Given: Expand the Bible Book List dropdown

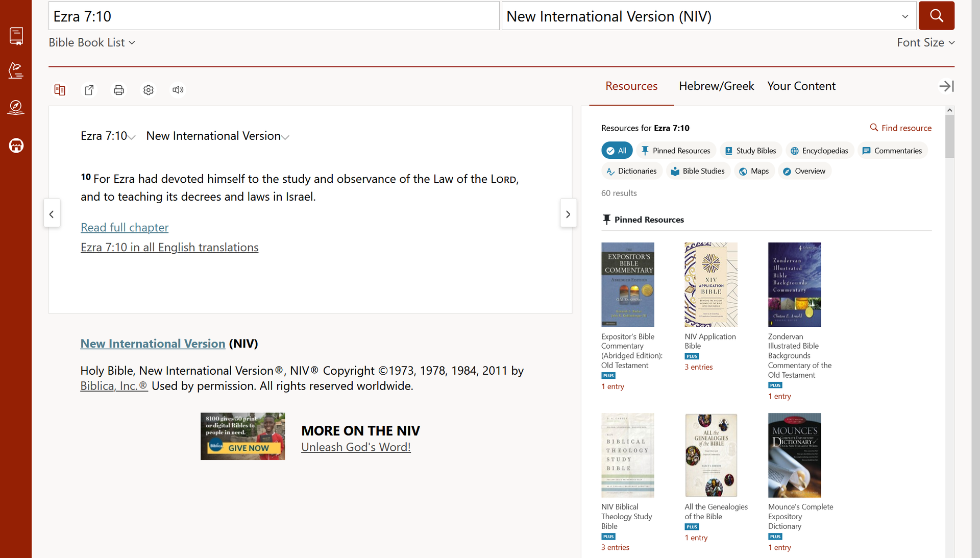Looking at the screenshot, I should 92,43.
